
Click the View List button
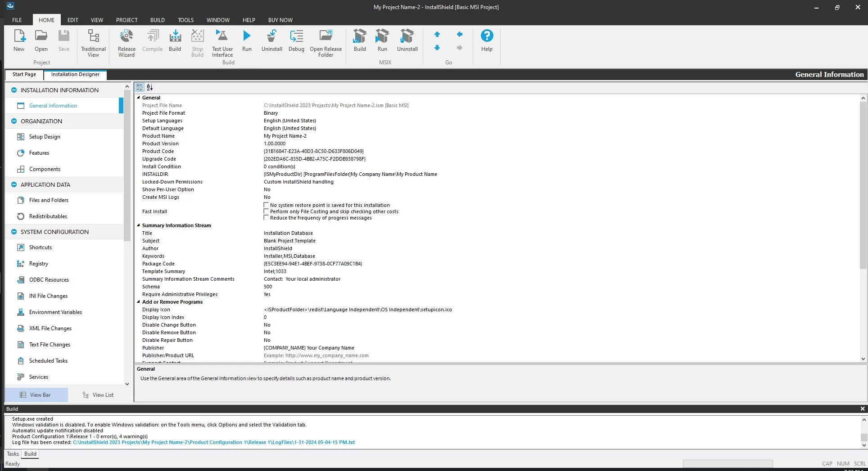point(98,395)
